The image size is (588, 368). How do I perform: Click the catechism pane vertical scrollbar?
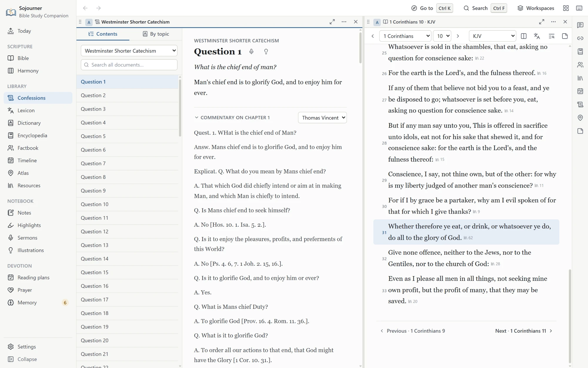click(360, 48)
